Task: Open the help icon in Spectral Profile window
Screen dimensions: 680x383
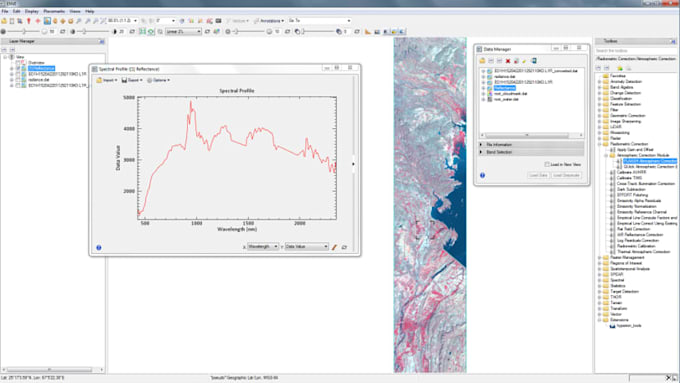Action: pyautogui.click(x=98, y=247)
